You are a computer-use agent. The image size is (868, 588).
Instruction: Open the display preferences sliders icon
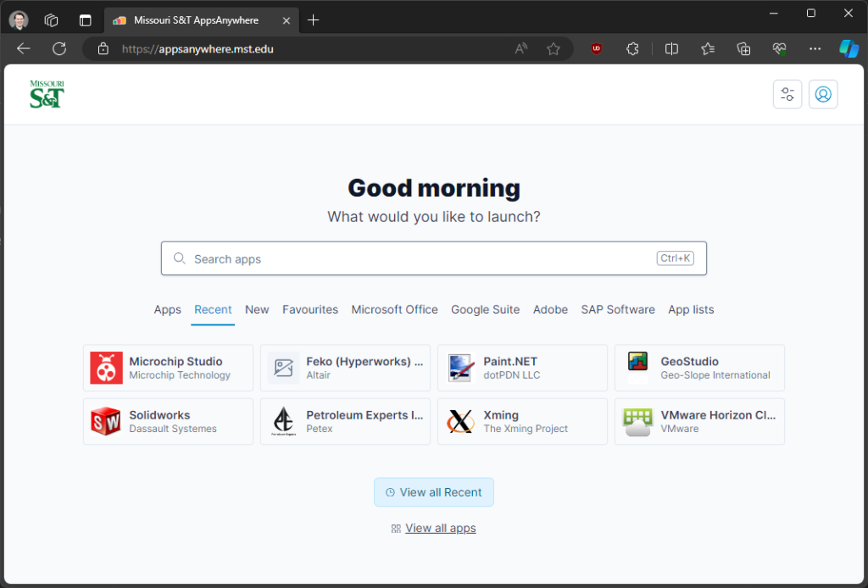pyautogui.click(x=787, y=94)
